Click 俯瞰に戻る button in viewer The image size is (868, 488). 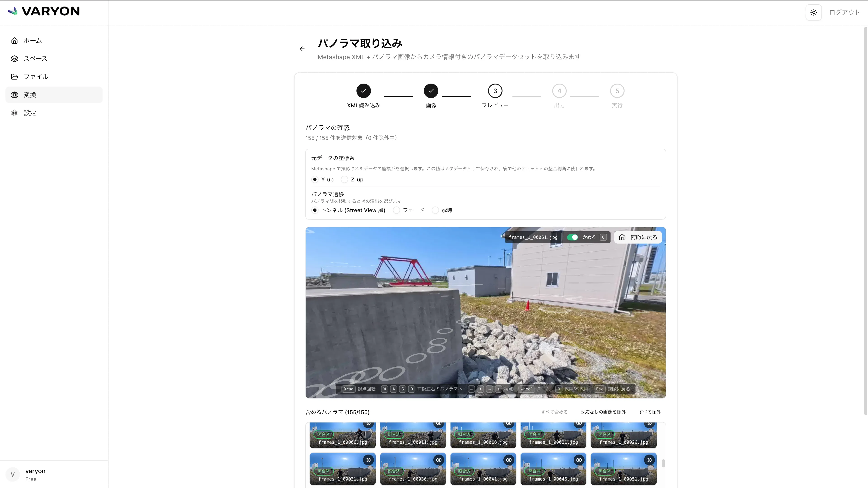pos(638,237)
